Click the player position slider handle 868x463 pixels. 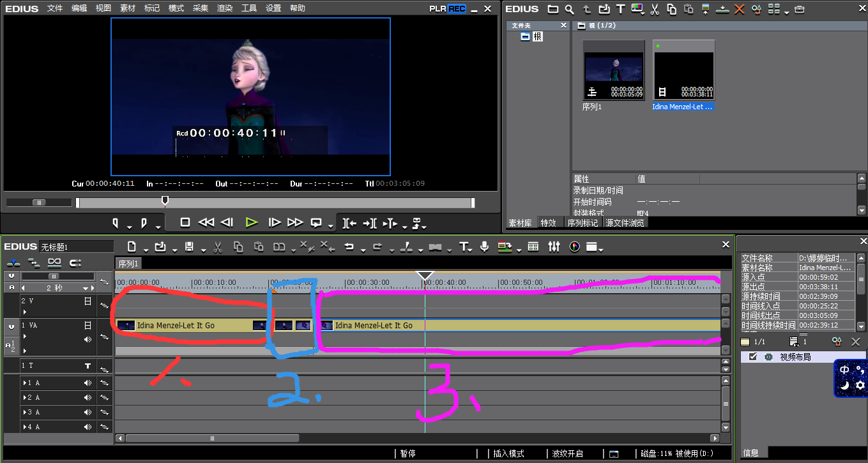pyautogui.click(x=165, y=201)
